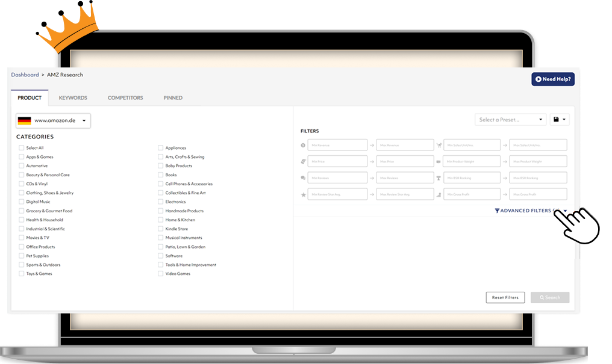Image resolution: width=612 pixels, height=364 pixels.
Task: Click the dollar coin icon beside Min Revenue
Action: pos(303,145)
